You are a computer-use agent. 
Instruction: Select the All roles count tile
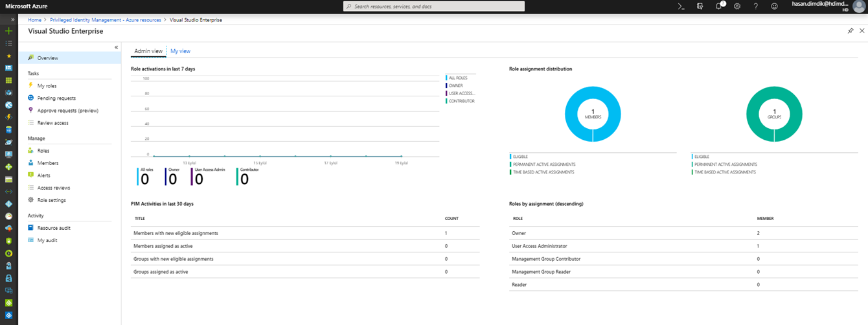145,176
